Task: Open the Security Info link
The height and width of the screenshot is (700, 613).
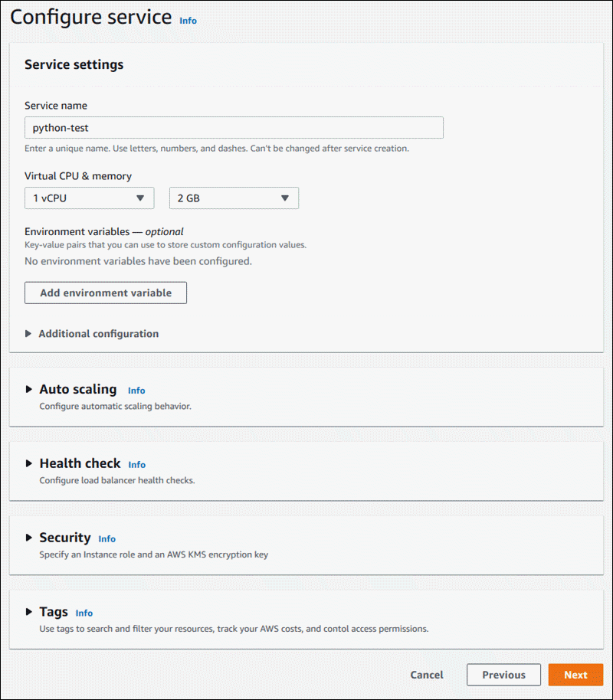Action: click(x=107, y=539)
